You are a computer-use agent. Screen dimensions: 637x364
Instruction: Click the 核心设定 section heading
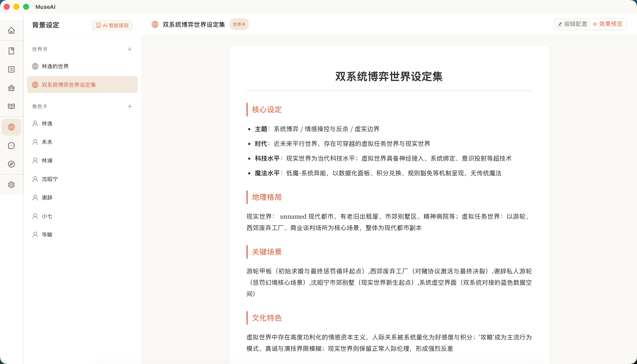coord(266,109)
